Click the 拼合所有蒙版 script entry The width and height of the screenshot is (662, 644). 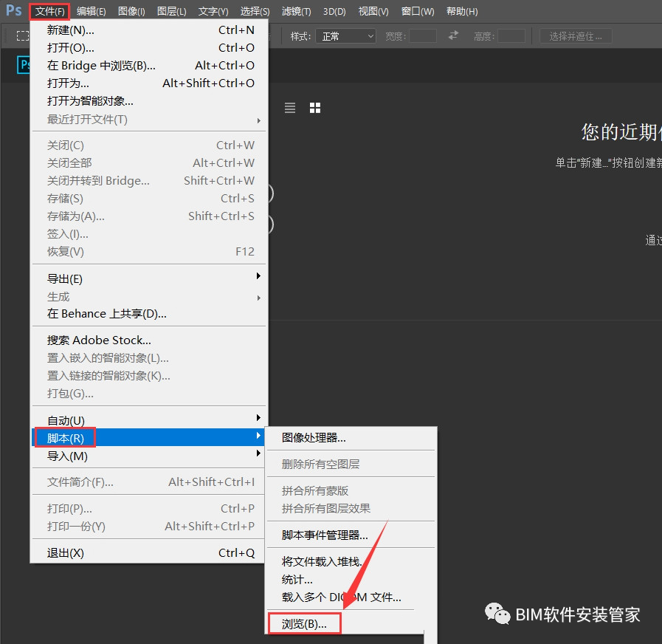pyautogui.click(x=351, y=490)
